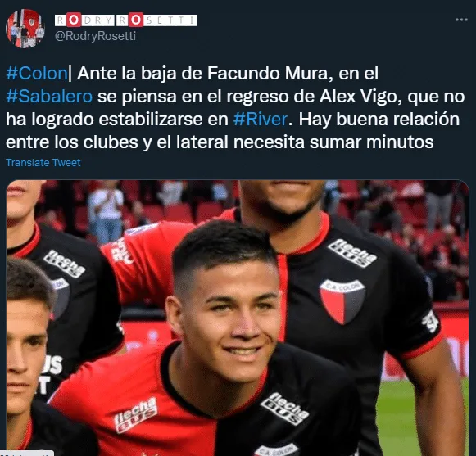
Task: Open the #River hashtag
Action: pos(261,119)
